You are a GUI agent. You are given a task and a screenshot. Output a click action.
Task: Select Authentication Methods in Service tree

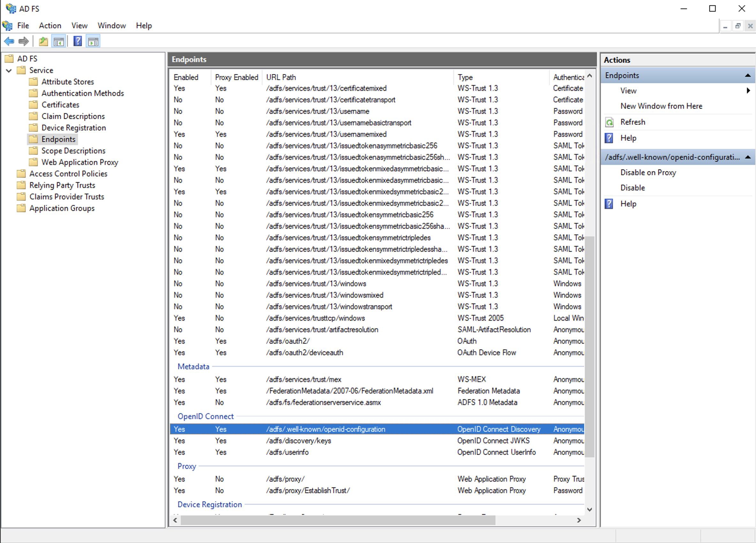tap(83, 93)
